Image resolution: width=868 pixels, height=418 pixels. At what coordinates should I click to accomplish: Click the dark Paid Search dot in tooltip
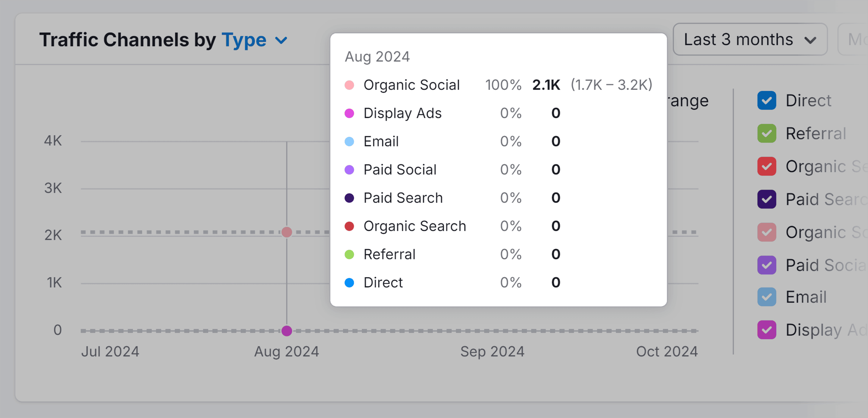pos(349,198)
